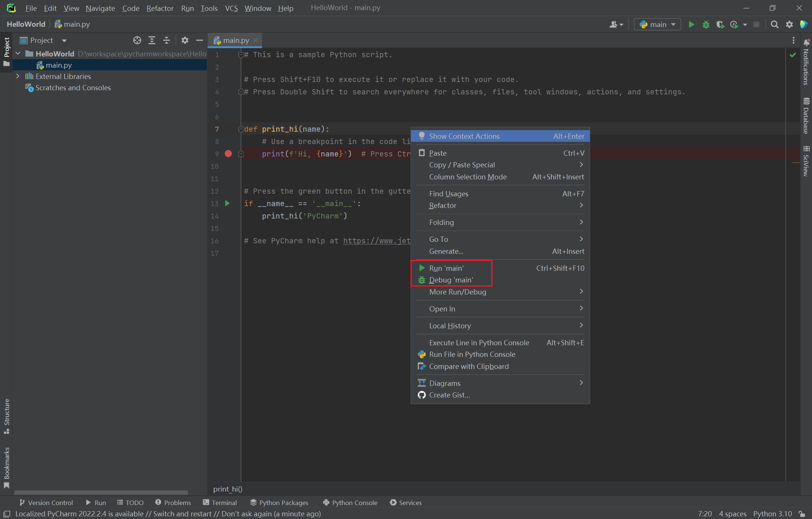Click the Search Everywhere magnifier icon
The image size is (812, 519).
774,24
